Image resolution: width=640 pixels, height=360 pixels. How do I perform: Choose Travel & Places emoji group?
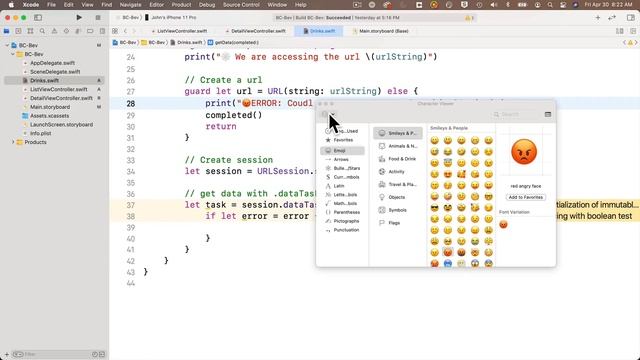click(x=398, y=184)
